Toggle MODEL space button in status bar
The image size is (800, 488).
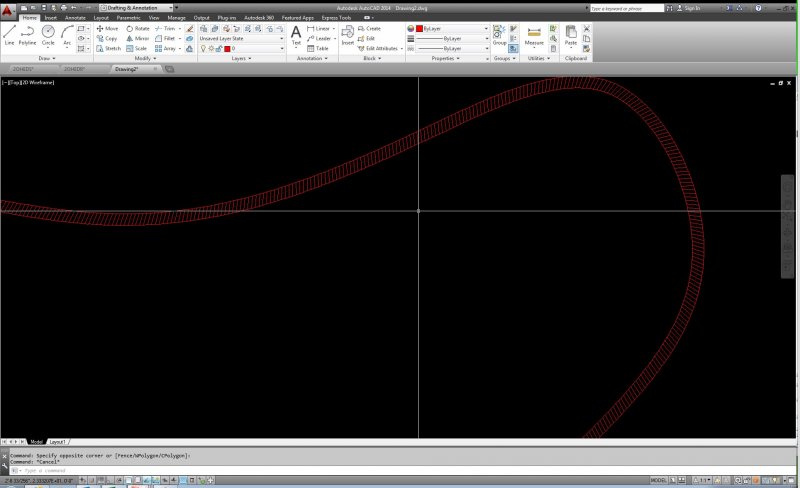658,480
